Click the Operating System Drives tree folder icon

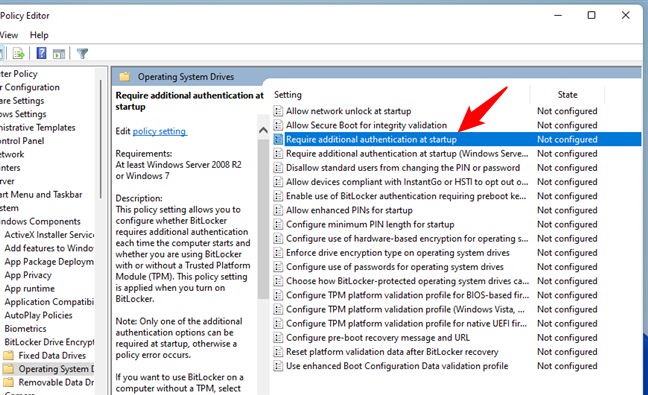point(8,369)
